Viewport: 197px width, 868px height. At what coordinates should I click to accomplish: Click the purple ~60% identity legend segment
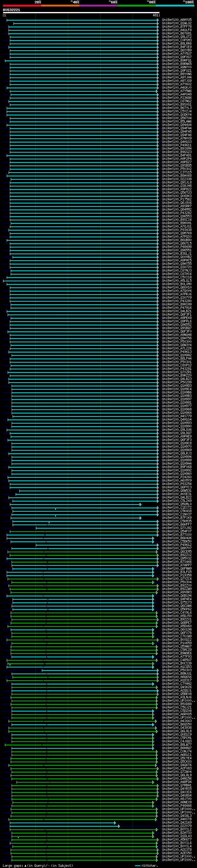pos(98,6)
